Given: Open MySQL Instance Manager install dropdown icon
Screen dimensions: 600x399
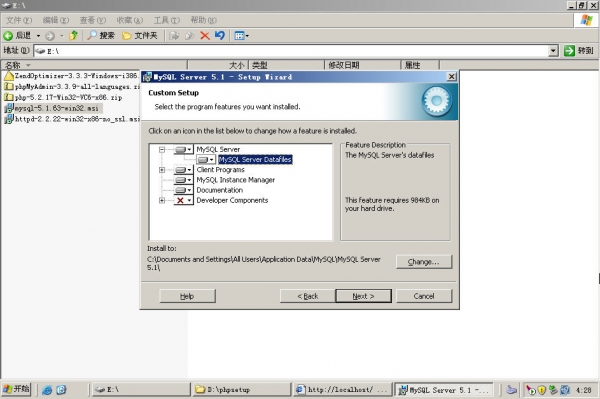Looking at the screenshot, I should [184, 180].
